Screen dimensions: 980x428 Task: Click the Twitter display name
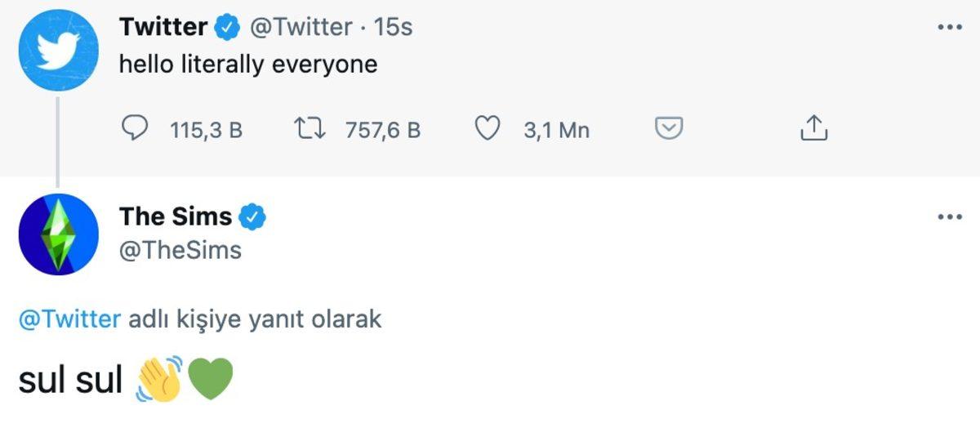163,27
